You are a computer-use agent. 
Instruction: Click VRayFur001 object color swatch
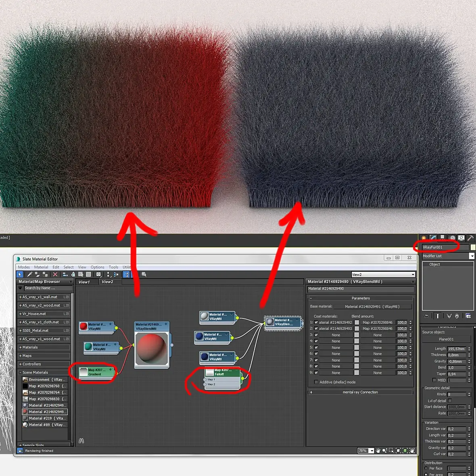(x=473, y=247)
